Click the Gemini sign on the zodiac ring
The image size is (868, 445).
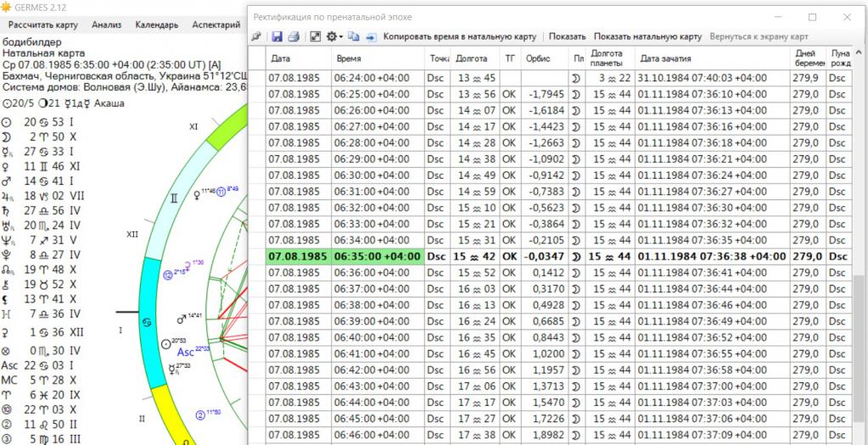(x=174, y=197)
